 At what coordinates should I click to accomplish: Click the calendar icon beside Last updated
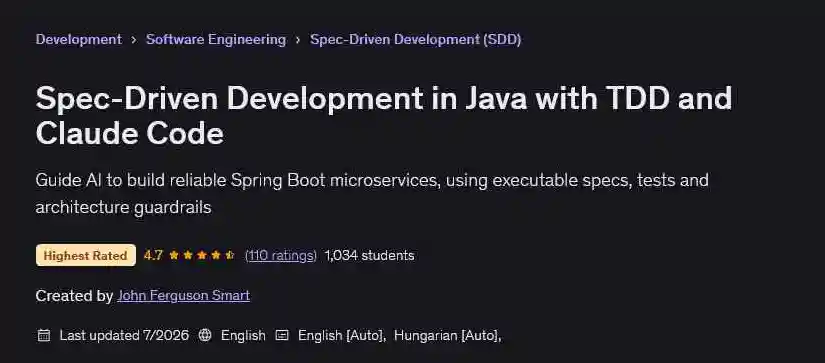coord(44,335)
